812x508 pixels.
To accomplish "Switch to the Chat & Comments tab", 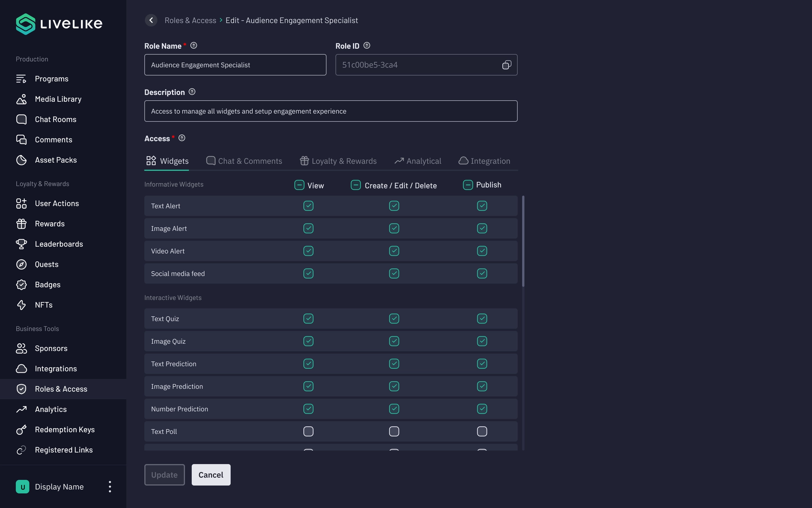I will tap(244, 161).
